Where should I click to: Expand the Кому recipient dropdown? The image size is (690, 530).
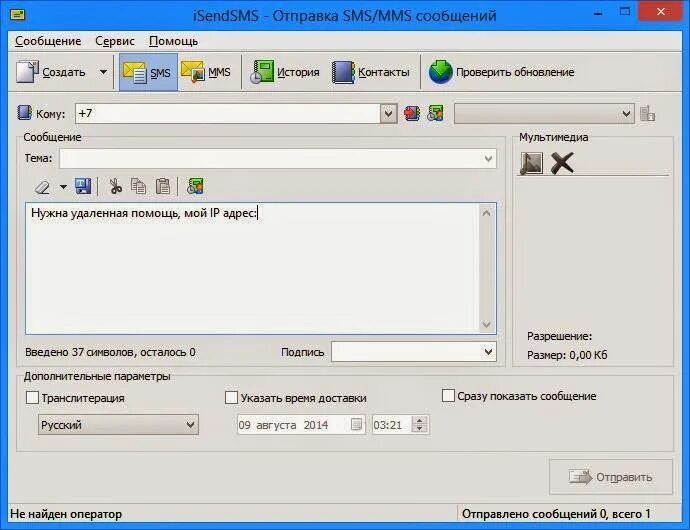(x=388, y=114)
